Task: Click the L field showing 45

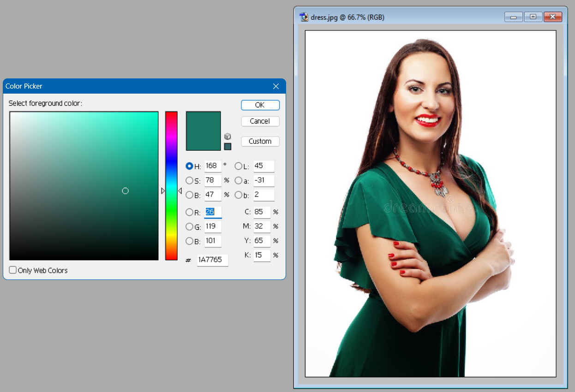Action: pos(264,166)
